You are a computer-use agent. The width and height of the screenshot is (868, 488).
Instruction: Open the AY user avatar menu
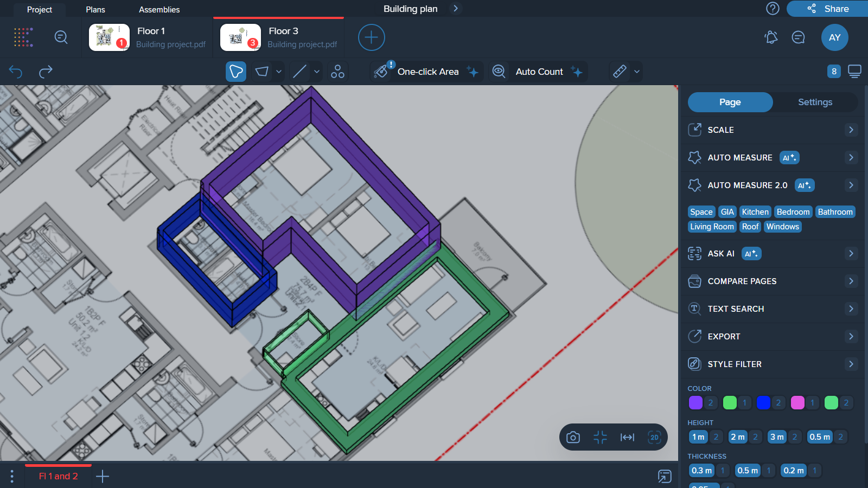point(834,37)
